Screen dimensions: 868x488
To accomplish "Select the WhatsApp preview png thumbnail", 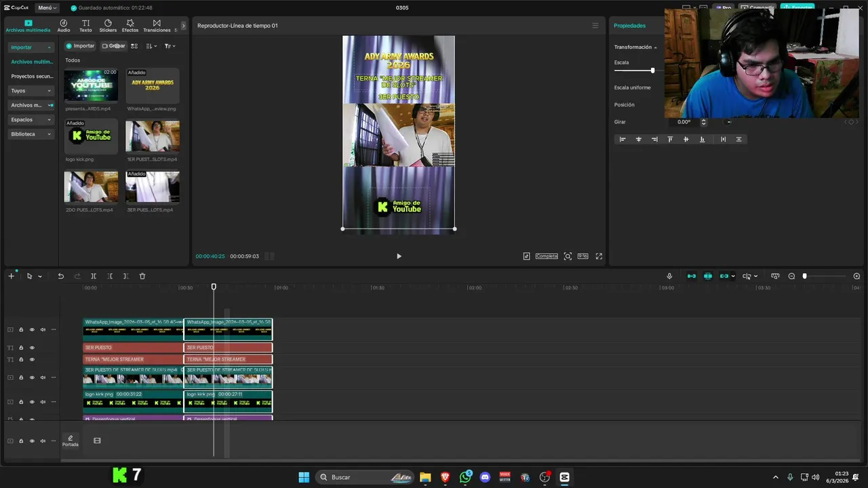I will pos(152,85).
